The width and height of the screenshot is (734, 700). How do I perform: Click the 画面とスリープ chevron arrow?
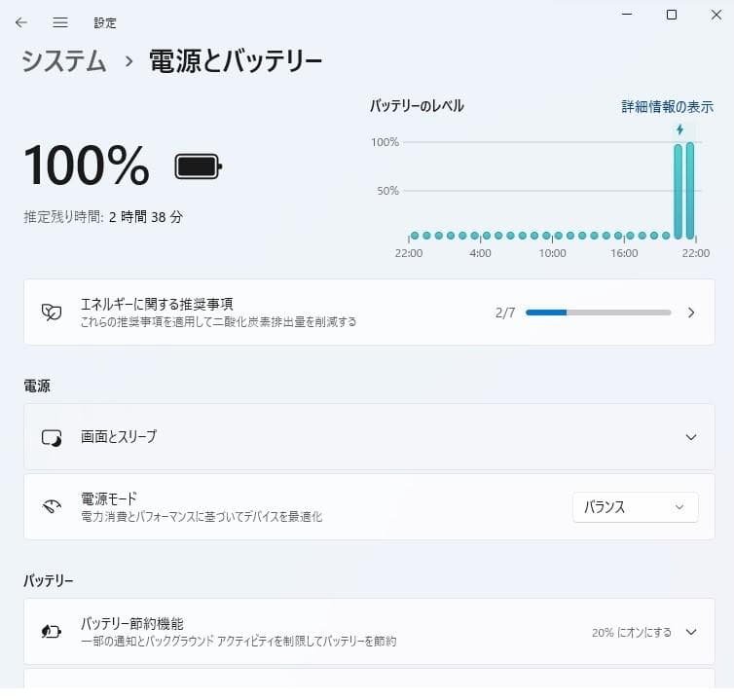coord(691,437)
